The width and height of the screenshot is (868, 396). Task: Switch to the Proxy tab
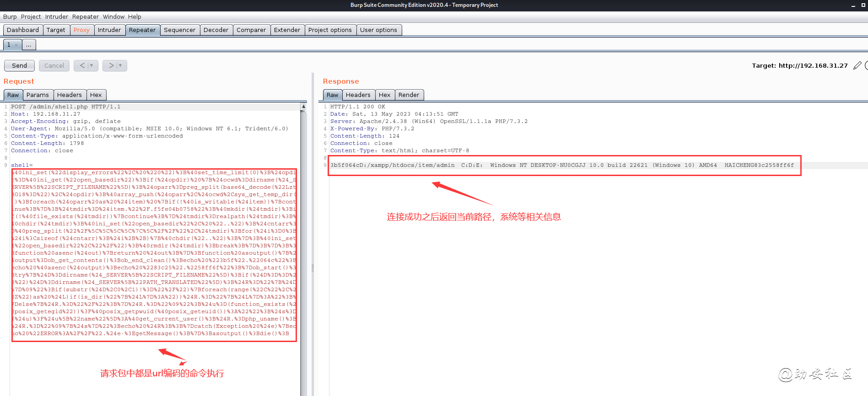pos(81,30)
